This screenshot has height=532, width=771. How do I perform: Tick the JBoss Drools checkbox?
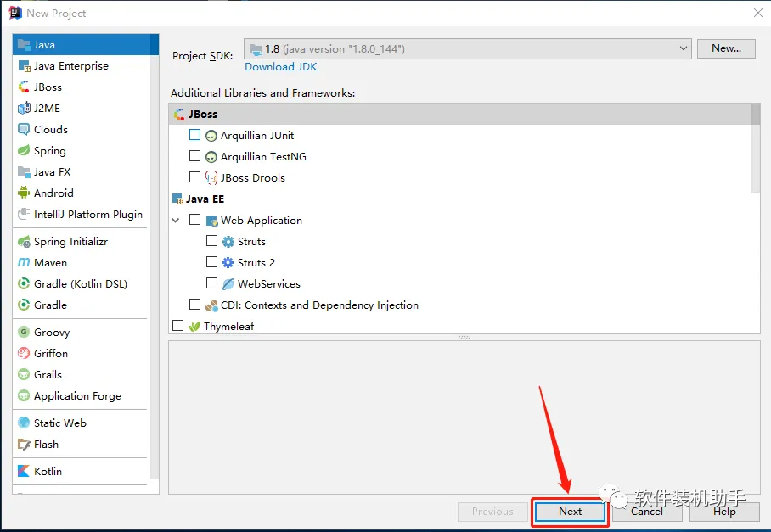click(x=194, y=176)
